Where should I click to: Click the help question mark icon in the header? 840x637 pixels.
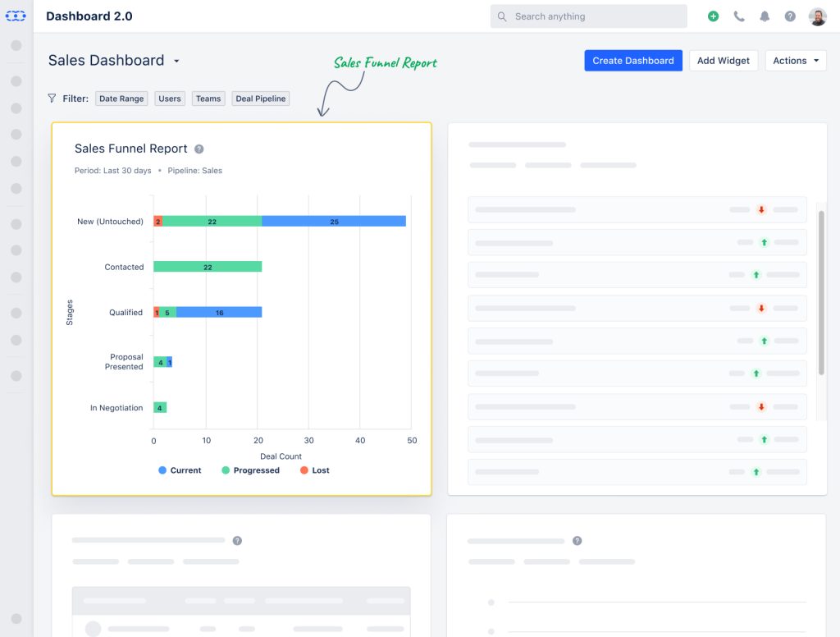point(789,16)
